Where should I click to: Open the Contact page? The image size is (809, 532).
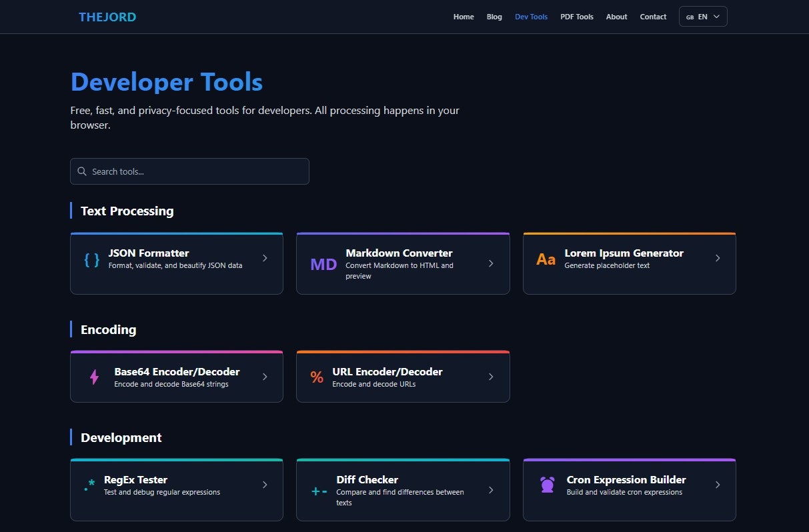[653, 17]
